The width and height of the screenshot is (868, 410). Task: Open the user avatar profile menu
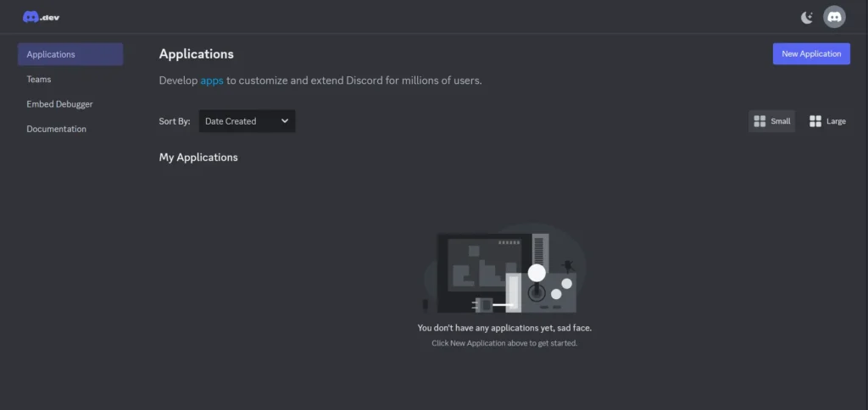click(x=834, y=17)
